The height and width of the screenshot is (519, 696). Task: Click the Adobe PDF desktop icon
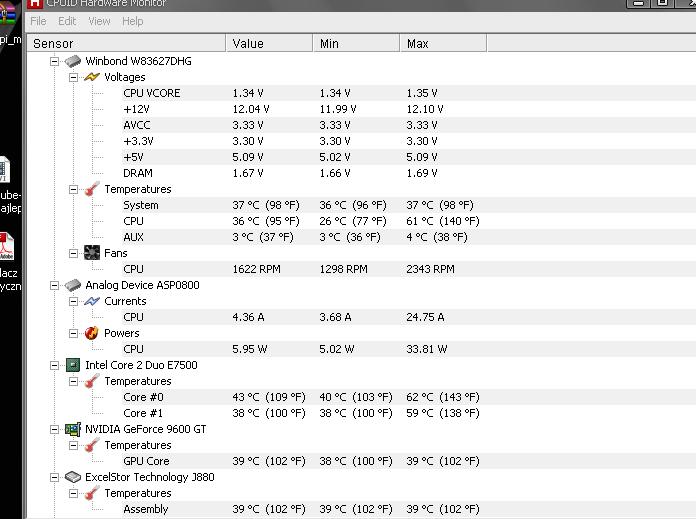pos(7,246)
